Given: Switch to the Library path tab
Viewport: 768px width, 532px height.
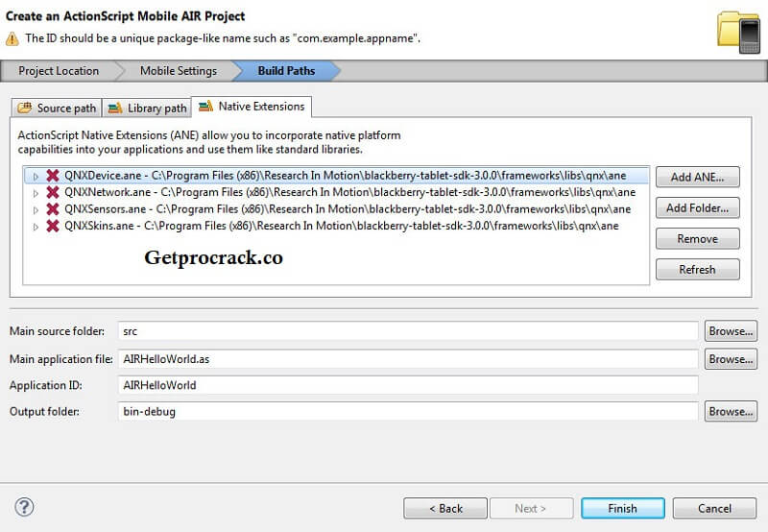Looking at the screenshot, I should point(147,108).
